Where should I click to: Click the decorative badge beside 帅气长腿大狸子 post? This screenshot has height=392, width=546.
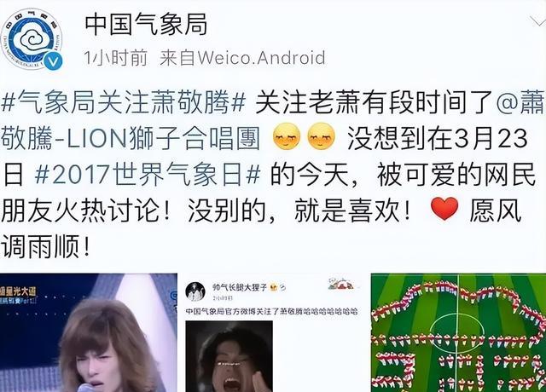[341, 284]
